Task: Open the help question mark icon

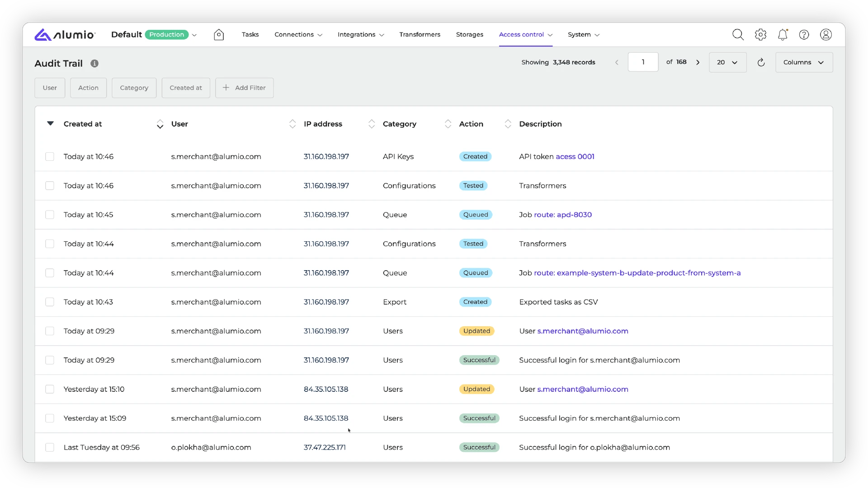Action: tap(804, 35)
